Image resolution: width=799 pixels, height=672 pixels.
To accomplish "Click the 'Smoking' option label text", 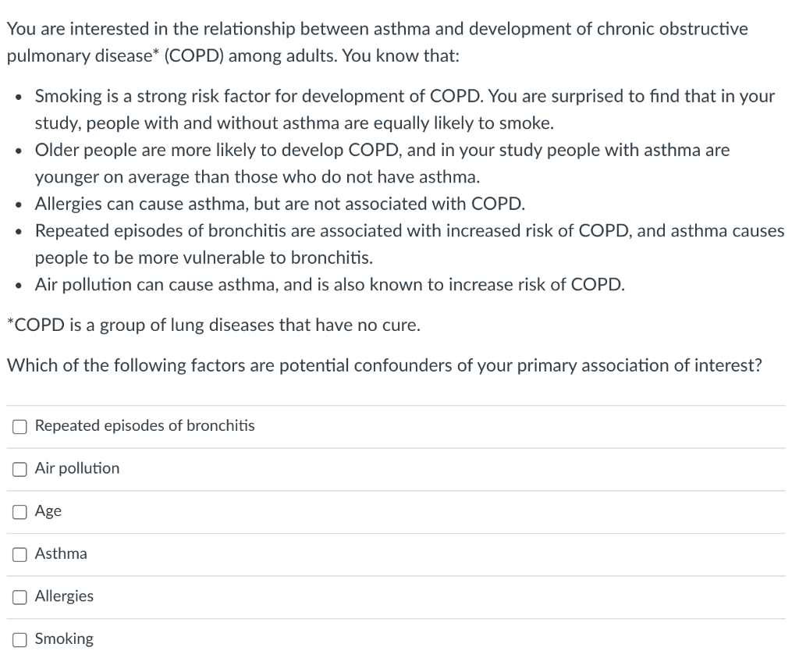I will (x=64, y=639).
